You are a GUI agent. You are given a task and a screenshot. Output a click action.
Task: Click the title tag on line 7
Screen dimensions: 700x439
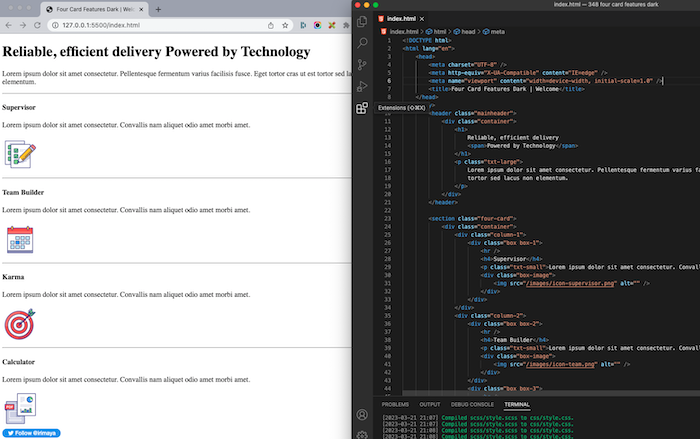506,89
